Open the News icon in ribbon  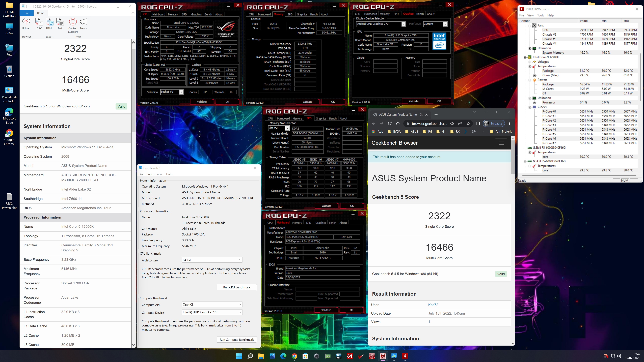tap(84, 24)
